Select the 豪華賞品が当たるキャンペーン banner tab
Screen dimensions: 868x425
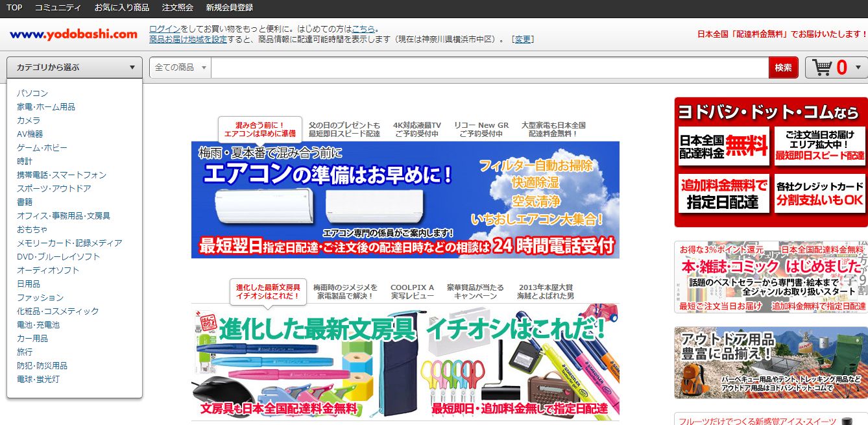coord(476,291)
